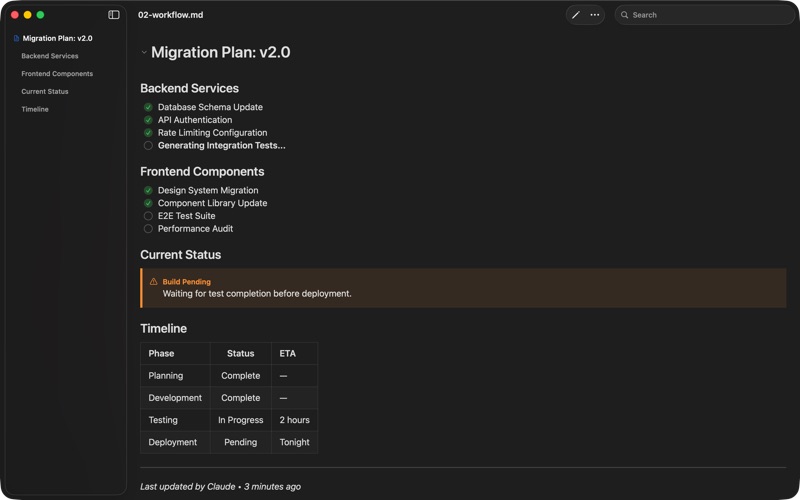The height and width of the screenshot is (500, 800).
Task: Uncheck Database Schema Update task
Action: [148, 107]
